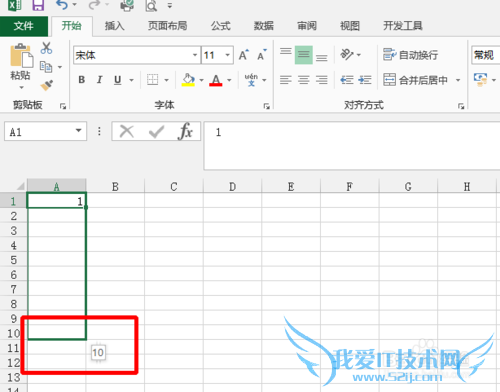
Task: Switch to the 开发工具 tab
Action: click(x=403, y=26)
